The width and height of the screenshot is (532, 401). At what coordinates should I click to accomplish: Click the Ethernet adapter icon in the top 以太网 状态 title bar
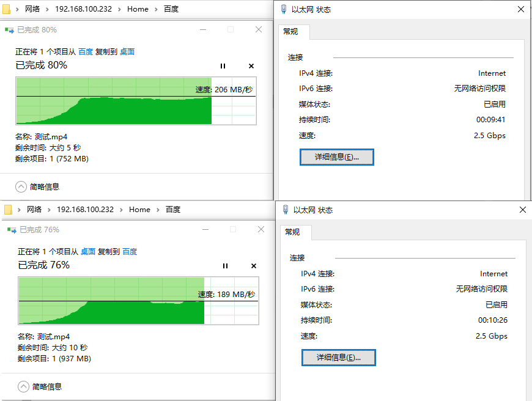tap(283, 9)
